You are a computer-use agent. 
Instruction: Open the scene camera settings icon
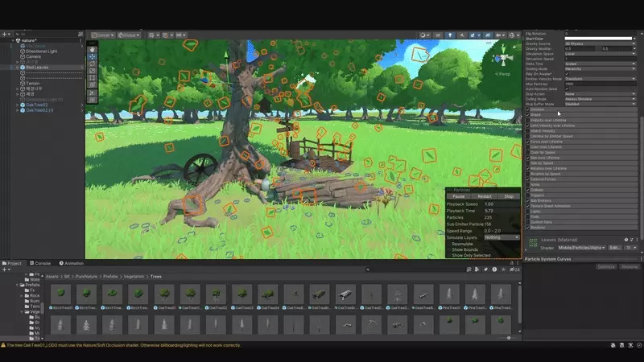tap(499, 35)
